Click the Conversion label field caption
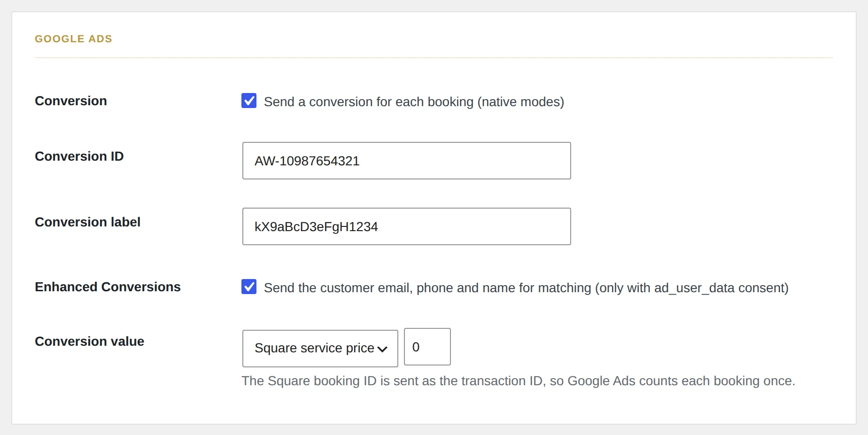Screen dimensions: 868x435 (x=88, y=222)
